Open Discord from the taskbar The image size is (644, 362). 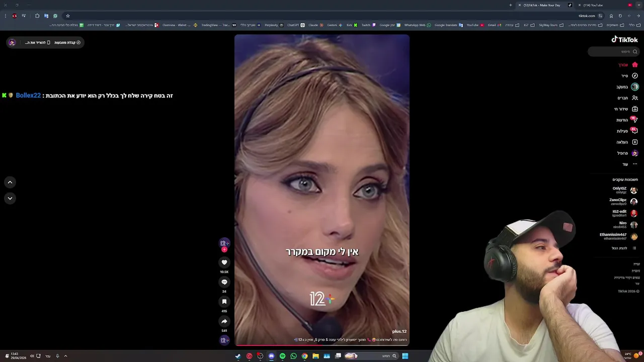tap(271, 356)
